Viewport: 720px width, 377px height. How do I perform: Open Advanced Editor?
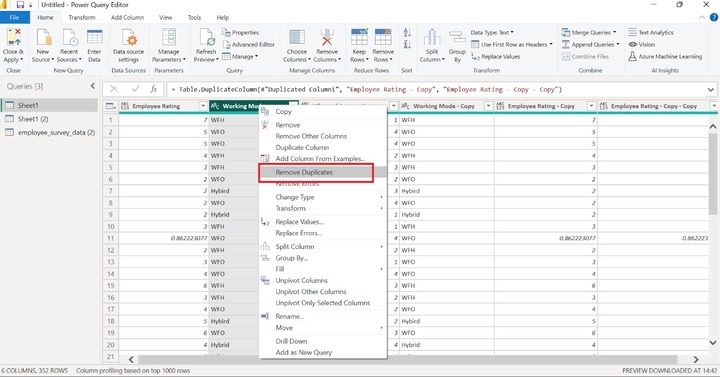tap(248, 45)
